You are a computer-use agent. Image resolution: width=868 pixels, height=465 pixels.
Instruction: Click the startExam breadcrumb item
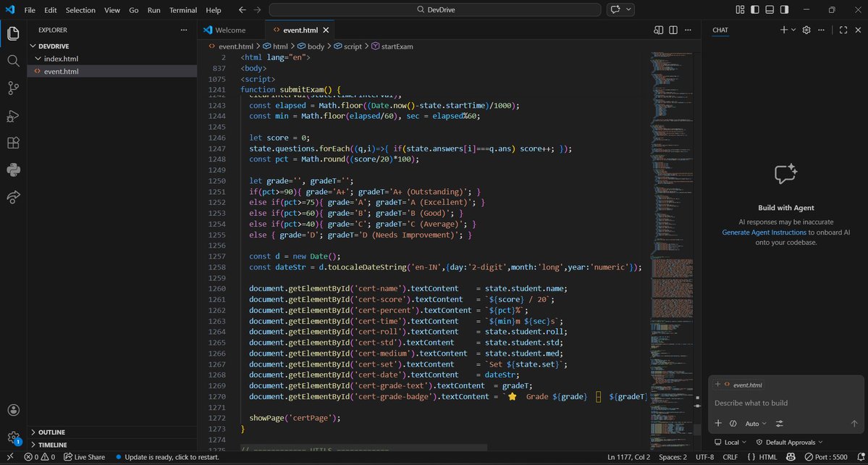(392, 46)
